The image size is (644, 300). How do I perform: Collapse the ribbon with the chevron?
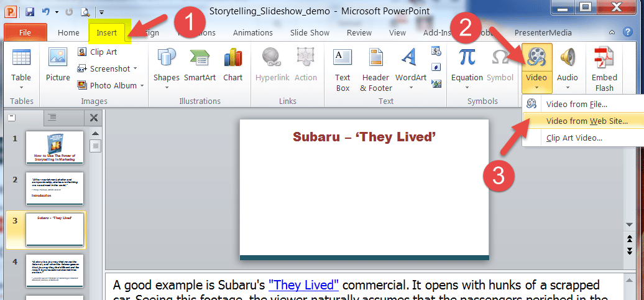(612, 32)
